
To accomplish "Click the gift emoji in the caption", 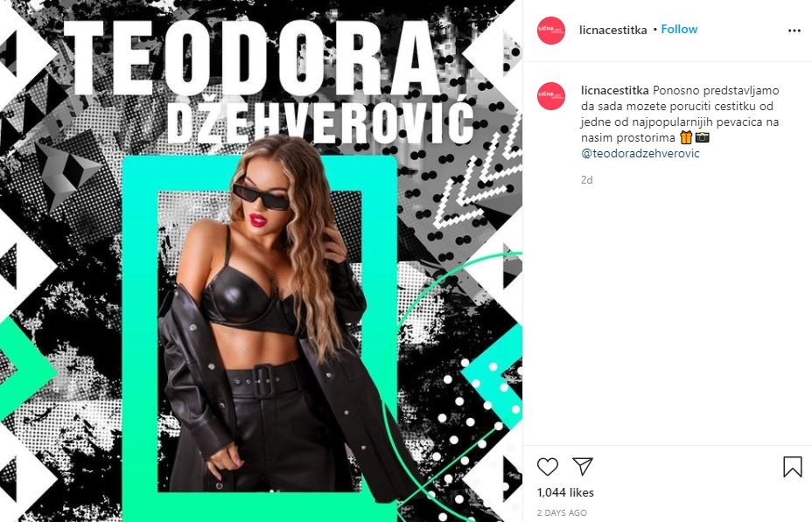I will (x=686, y=137).
